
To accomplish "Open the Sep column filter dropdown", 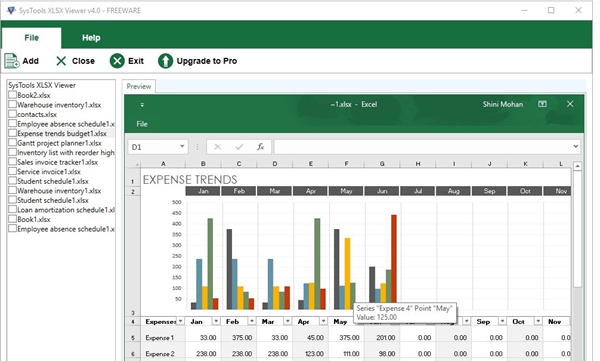I will coord(502,321).
